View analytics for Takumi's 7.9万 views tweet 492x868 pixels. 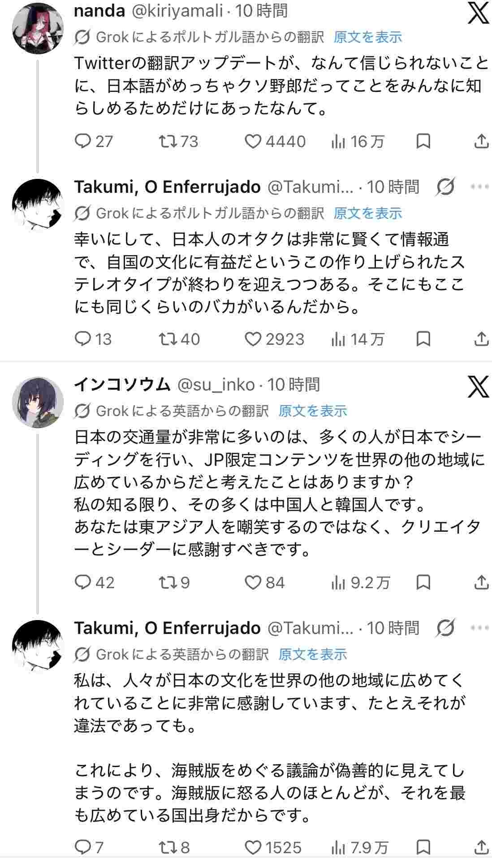(339, 847)
